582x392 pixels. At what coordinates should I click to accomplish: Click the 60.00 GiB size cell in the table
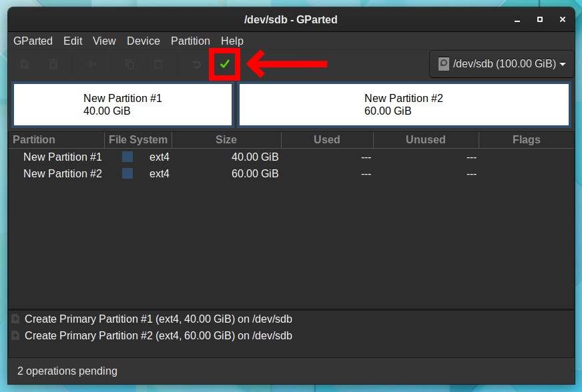[255, 173]
